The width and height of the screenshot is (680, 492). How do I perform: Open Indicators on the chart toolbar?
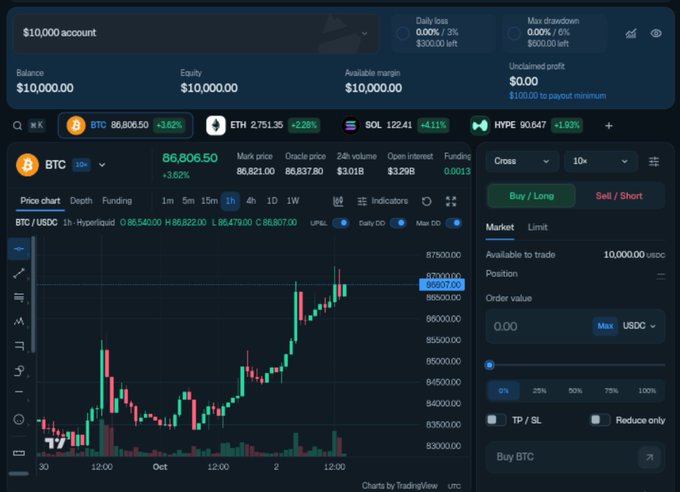(x=383, y=201)
